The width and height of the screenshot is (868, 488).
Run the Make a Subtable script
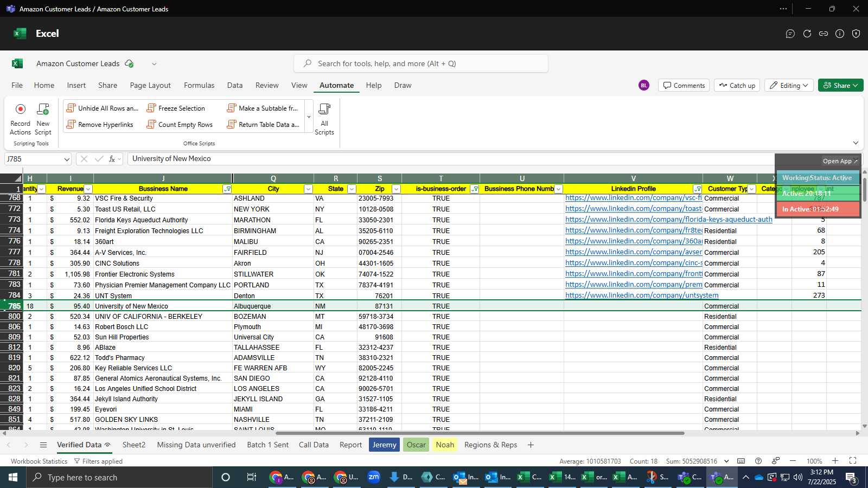263,108
